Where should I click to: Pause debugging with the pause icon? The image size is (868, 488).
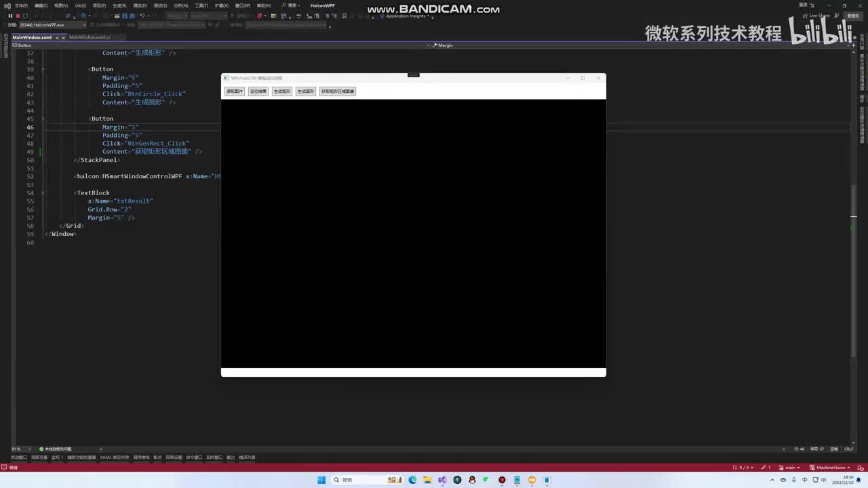click(x=10, y=16)
